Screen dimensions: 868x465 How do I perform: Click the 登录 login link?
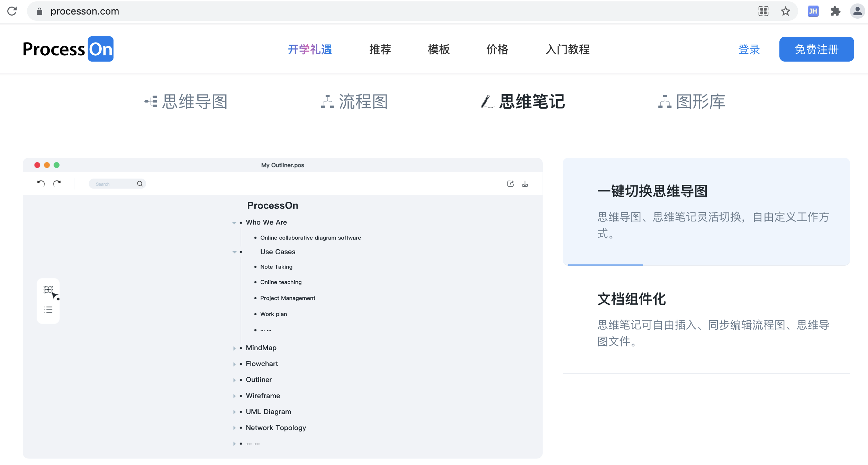pos(749,49)
